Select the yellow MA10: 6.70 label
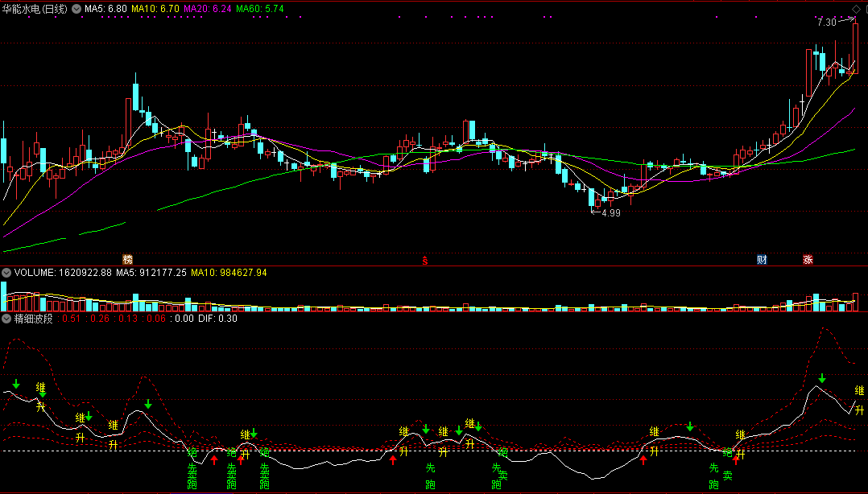Image resolution: width=868 pixels, height=494 pixels. 155,9
